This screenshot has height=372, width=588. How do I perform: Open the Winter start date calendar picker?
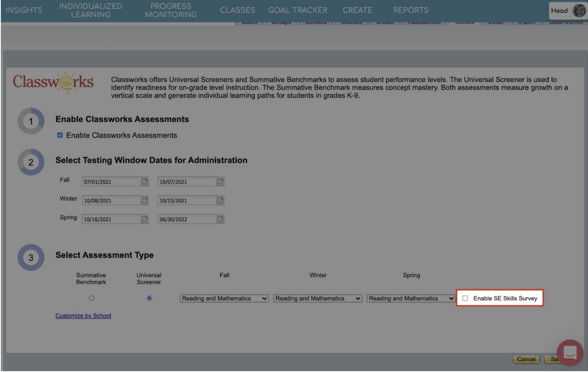(145, 200)
